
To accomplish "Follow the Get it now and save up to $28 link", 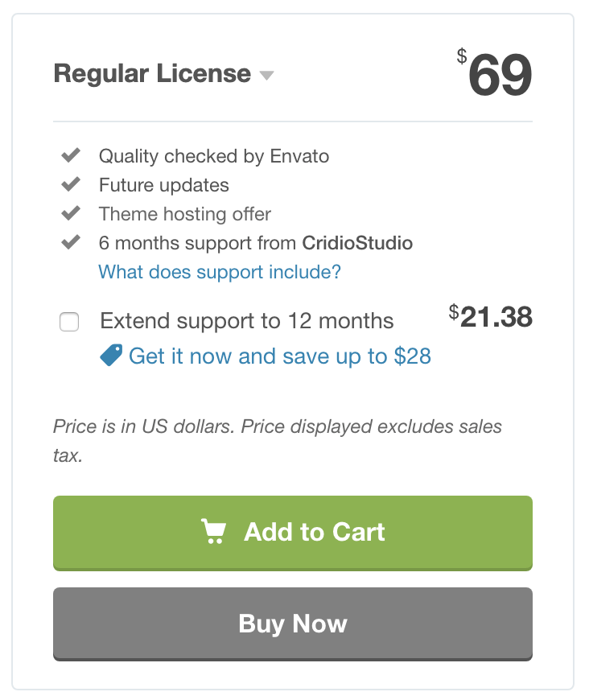I will (279, 356).
